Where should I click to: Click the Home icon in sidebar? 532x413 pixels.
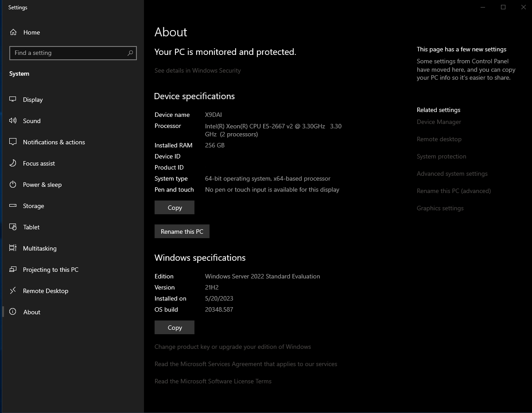click(13, 32)
